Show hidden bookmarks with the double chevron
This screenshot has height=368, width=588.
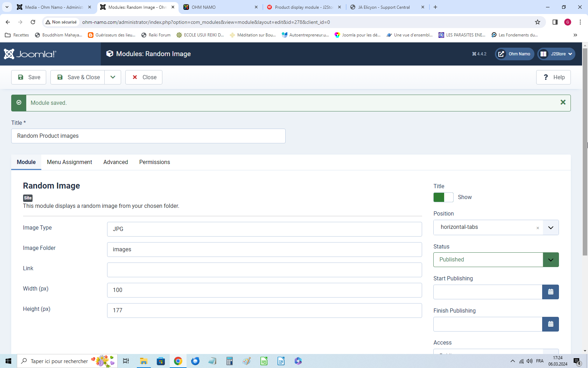coord(575,35)
